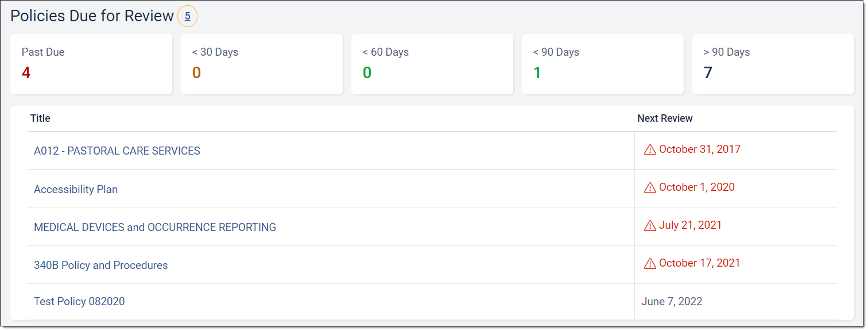Click the red Past Due count 4

[26, 73]
